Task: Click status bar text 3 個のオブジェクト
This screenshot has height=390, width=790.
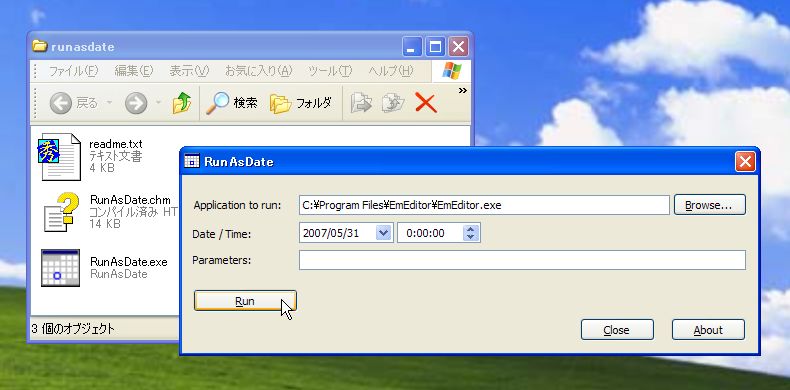Action: [73, 329]
